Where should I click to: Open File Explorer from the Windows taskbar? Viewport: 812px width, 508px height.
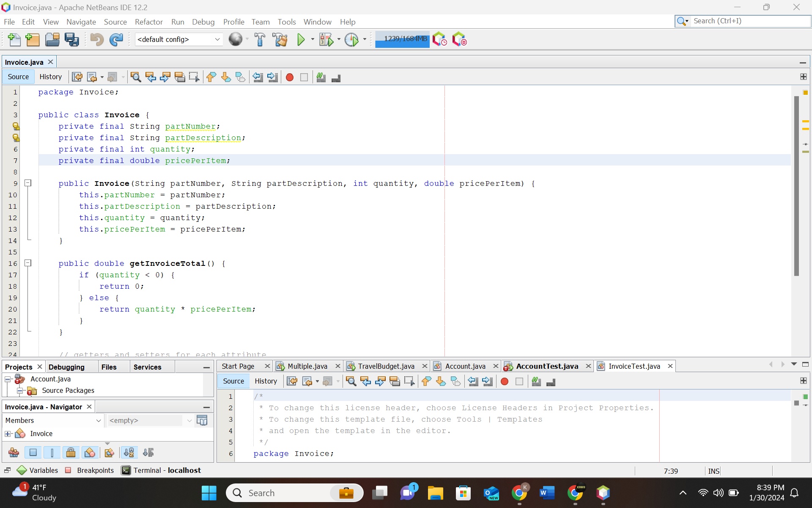point(435,493)
